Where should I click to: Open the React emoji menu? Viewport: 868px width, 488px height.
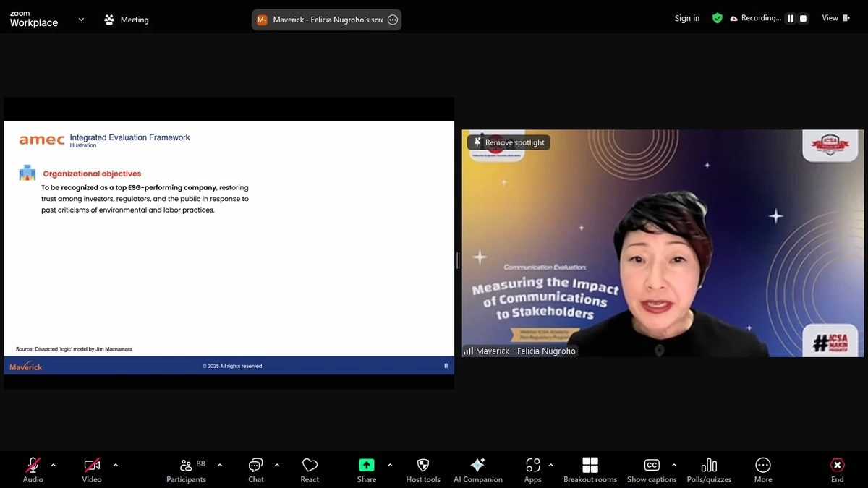click(x=310, y=468)
